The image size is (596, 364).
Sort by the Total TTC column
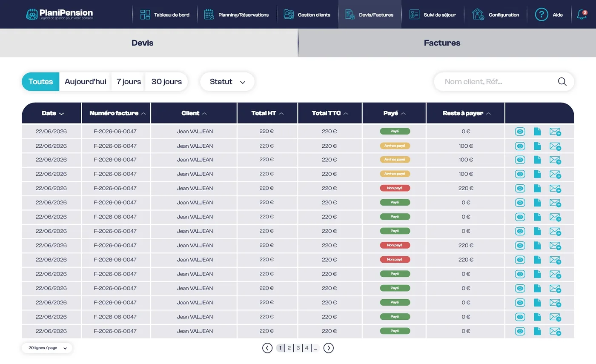330,113
